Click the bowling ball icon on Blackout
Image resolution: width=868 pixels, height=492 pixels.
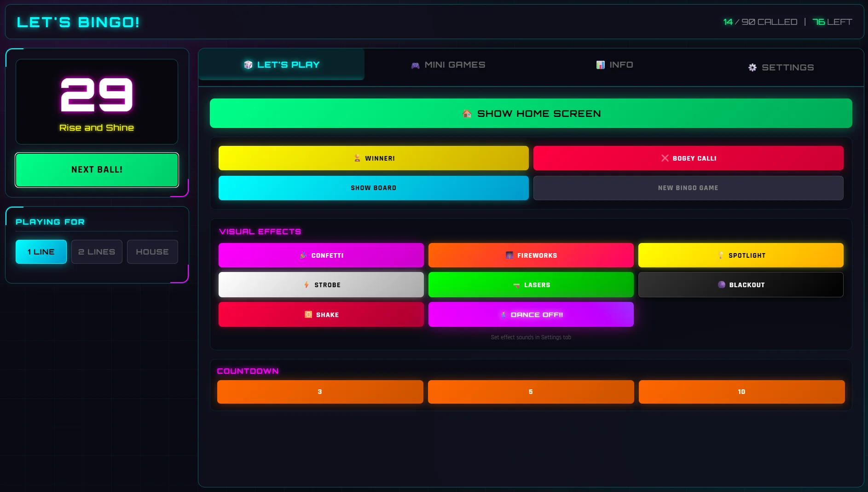coord(721,284)
